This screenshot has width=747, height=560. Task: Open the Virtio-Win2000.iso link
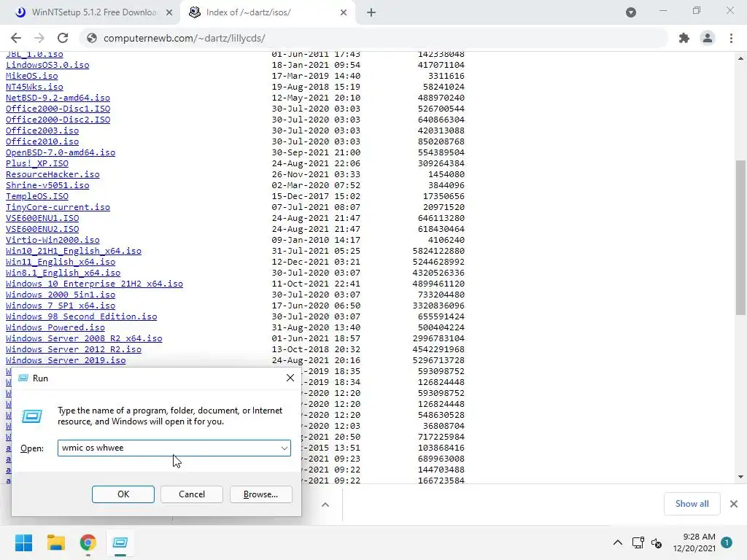tap(53, 240)
